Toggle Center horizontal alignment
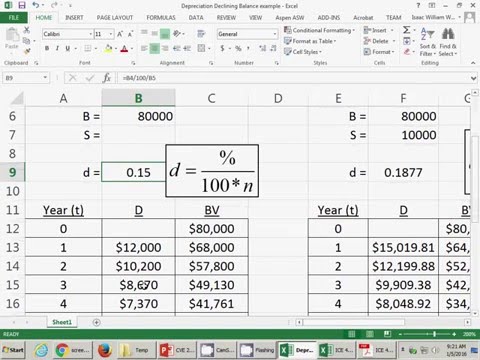Viewport: 480px width, 360px height. coord(154,49)
